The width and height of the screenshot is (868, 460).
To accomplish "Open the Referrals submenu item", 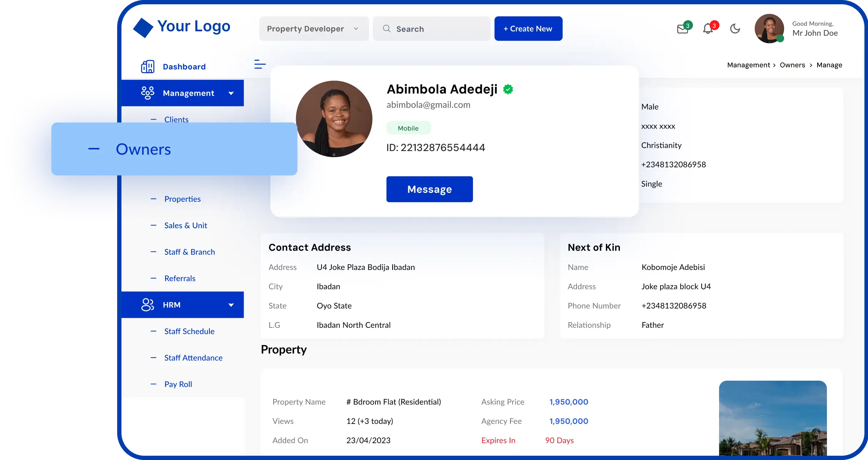I will pos(180,278).
